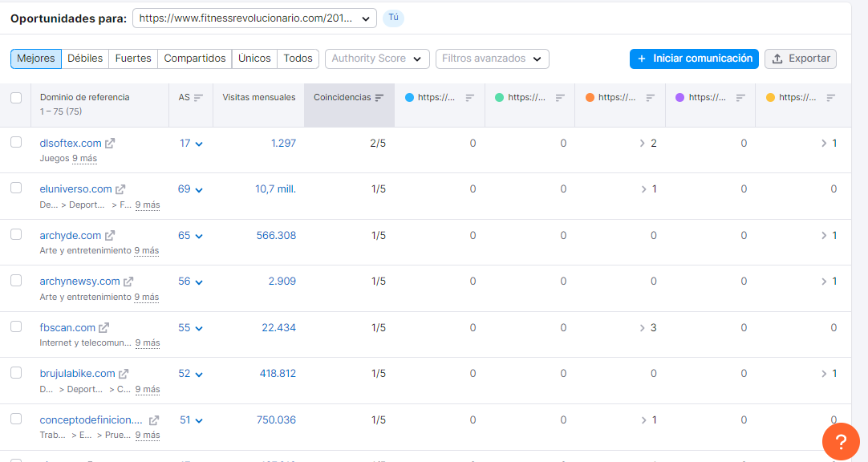The image size is (868, 462).
Task: Click sort icon of purple-dot competitor column
Action: (740, 98)
